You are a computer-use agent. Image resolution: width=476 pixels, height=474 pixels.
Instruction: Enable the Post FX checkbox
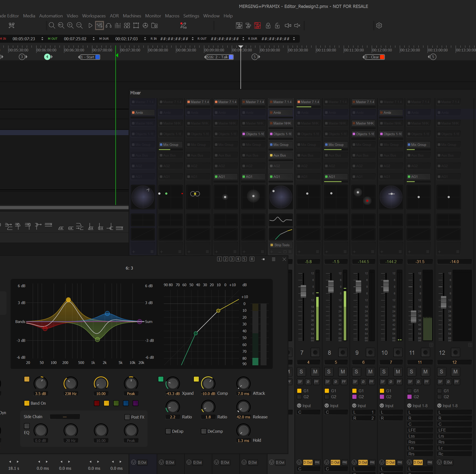coord(127,417)
